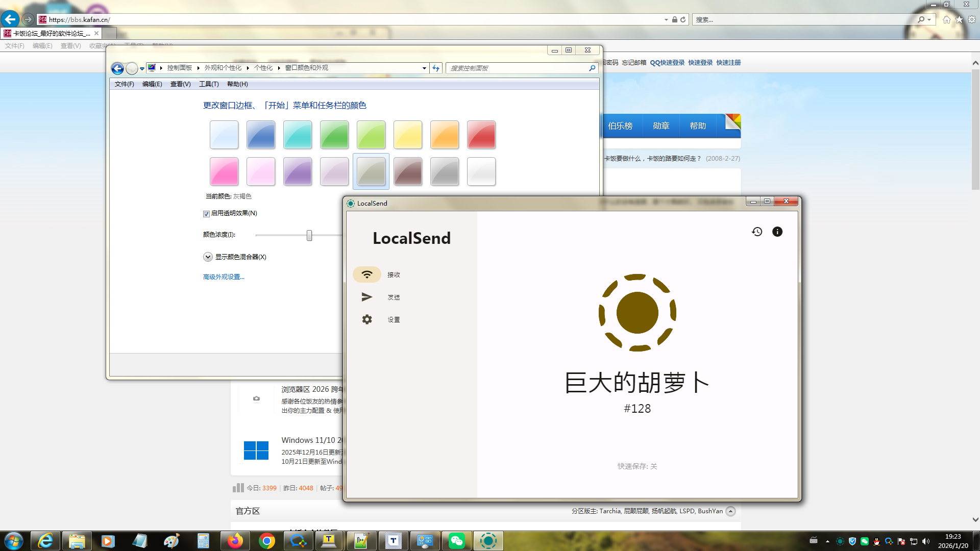Open LocalSend transfer history icon
Image resolution: width=980 pixels, height=551 pixels.
tap(757, 232)
